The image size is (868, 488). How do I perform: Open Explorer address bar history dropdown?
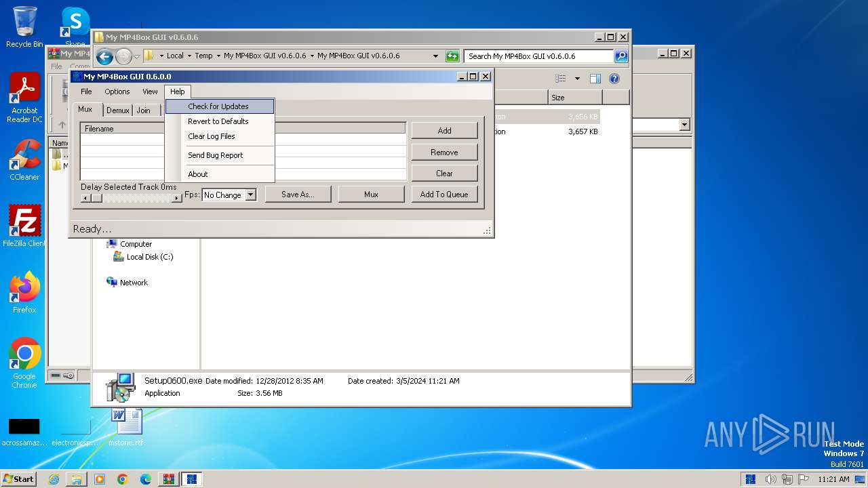click(x=435, y=56)
